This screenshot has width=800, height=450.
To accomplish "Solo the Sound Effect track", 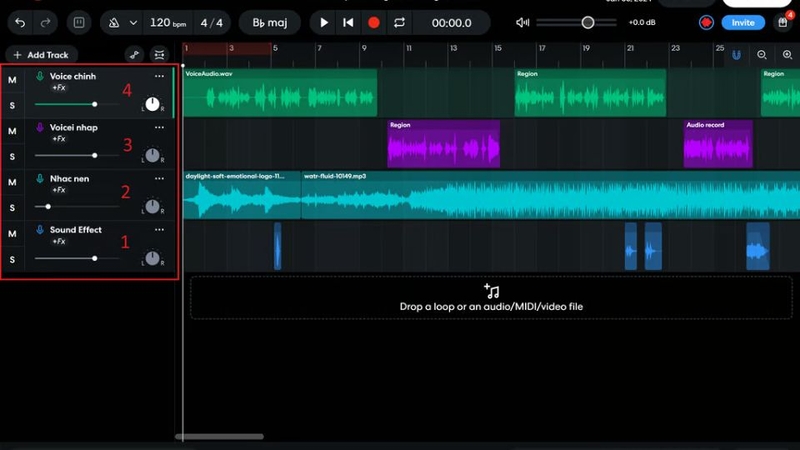I will pos(12,259).
